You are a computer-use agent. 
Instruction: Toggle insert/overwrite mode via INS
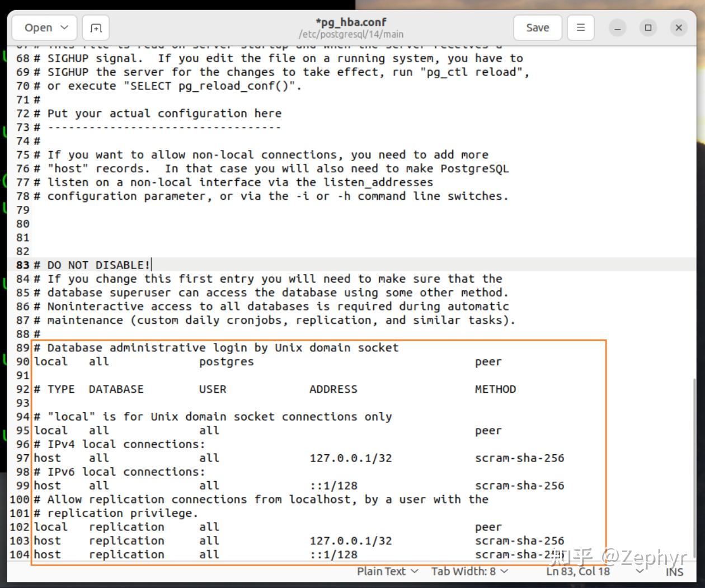(674, 572)
